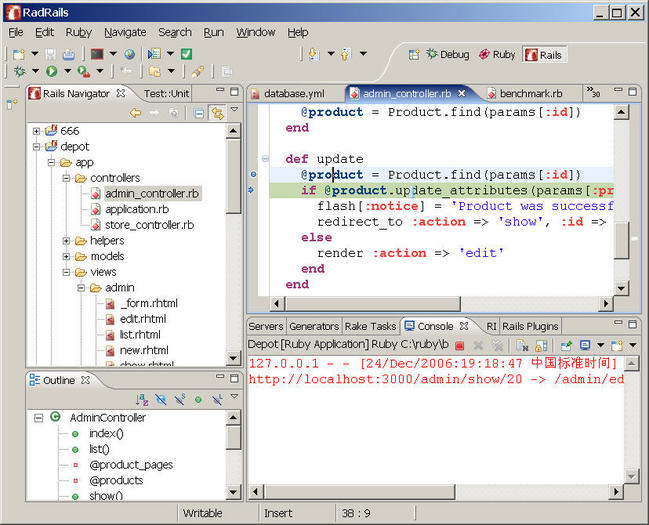This screenshot has height=525, width=649.
Task: Select index() method in Outline
Action: pos(106,433)
